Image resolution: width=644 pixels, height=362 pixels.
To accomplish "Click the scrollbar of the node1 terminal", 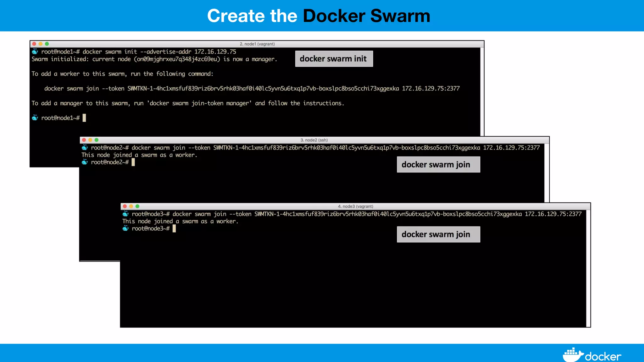I will pos(482,91).
